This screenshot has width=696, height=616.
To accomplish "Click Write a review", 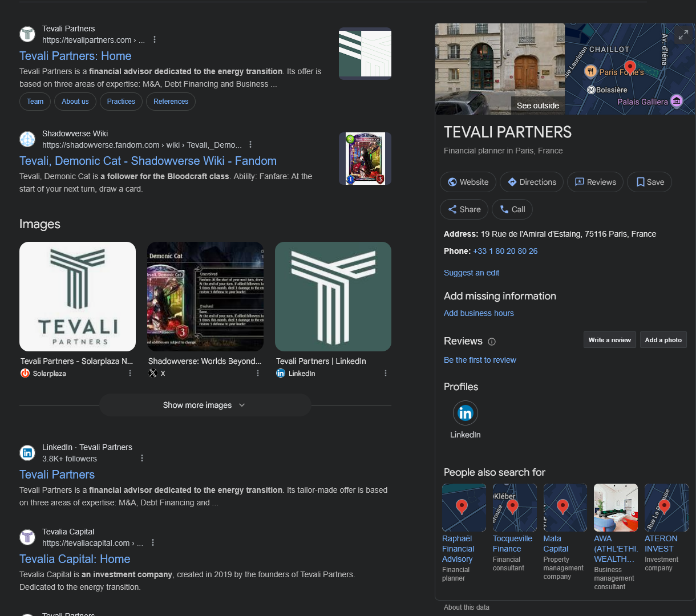I will coord(609,339).
